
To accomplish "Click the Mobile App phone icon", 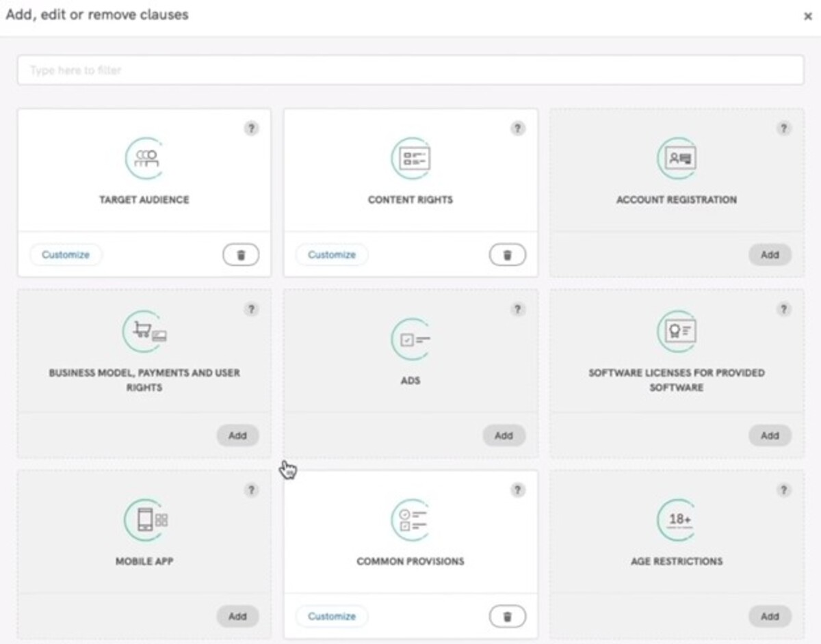I will [144, 520].
